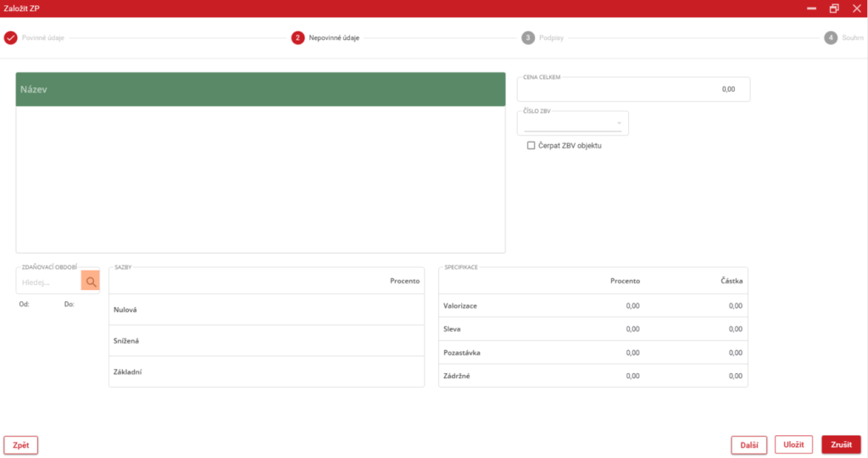Open the Číslo ZBV dropdown
The image size is (868, 458).
click(x=573, y=124)
